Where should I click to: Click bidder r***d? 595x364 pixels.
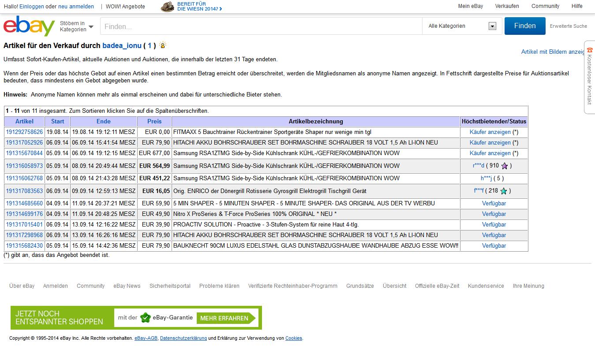coord(479,166)
